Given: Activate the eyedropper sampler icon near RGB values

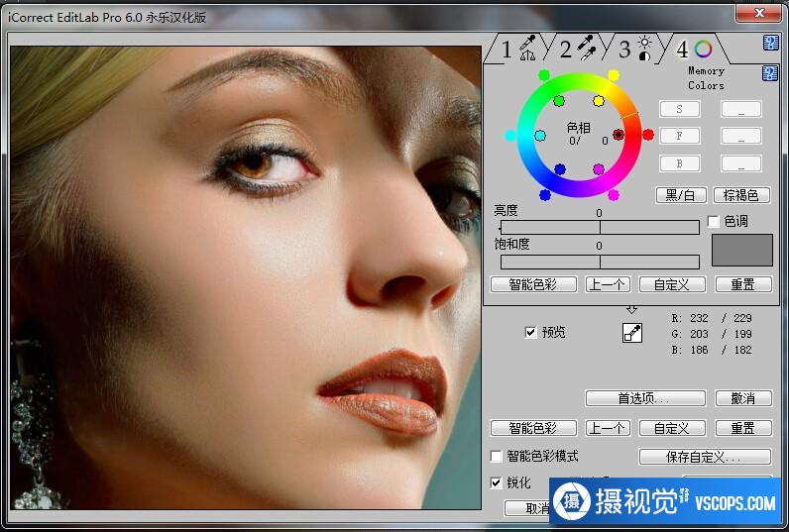Looking at the screenshot, I should 632,333.
